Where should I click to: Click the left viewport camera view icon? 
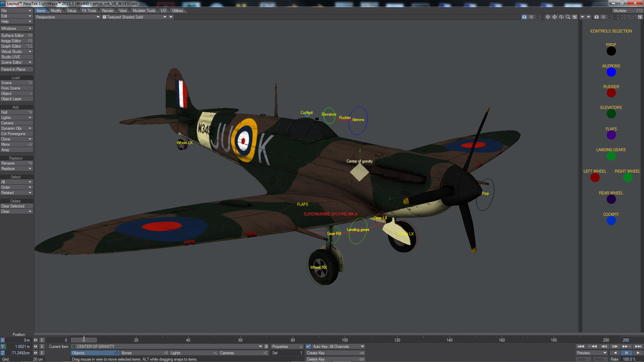[x=524, y=17]
